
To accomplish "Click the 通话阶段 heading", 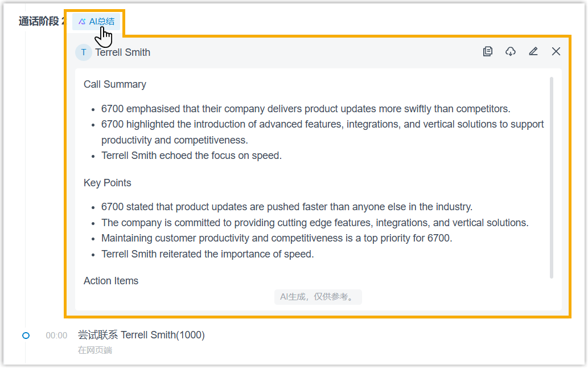I will [x=39, y=22].
